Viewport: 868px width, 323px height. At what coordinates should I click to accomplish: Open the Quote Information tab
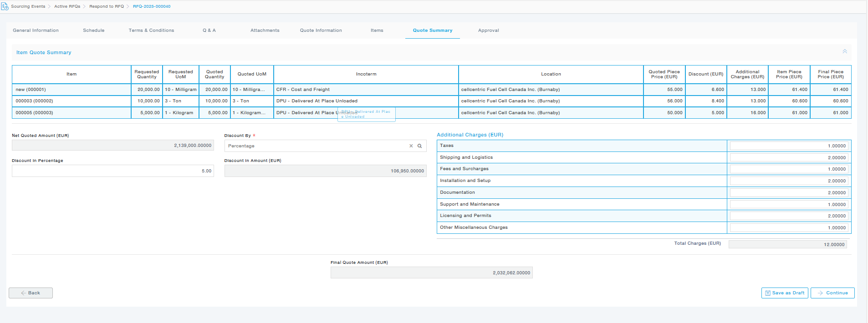coord(321,30)
